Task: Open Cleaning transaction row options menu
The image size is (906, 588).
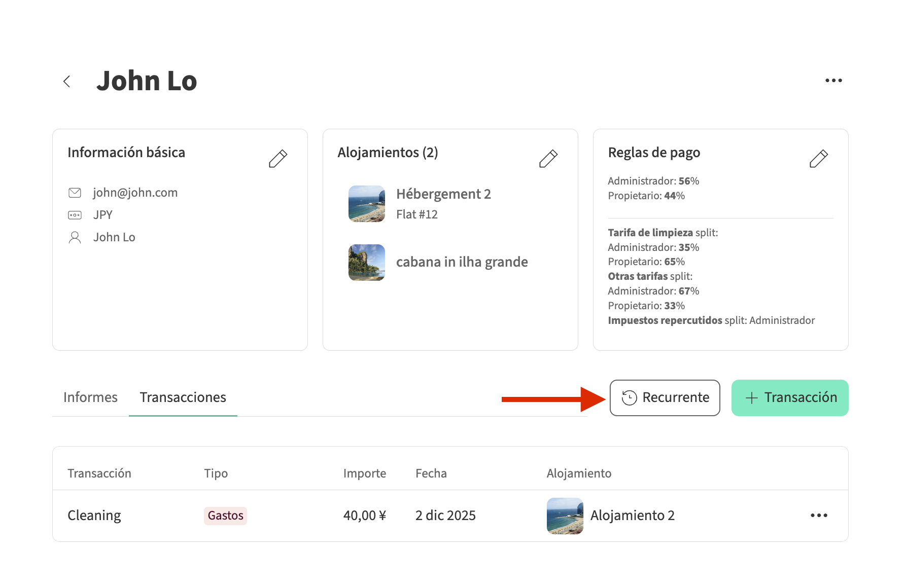Action: coord(818,516)
